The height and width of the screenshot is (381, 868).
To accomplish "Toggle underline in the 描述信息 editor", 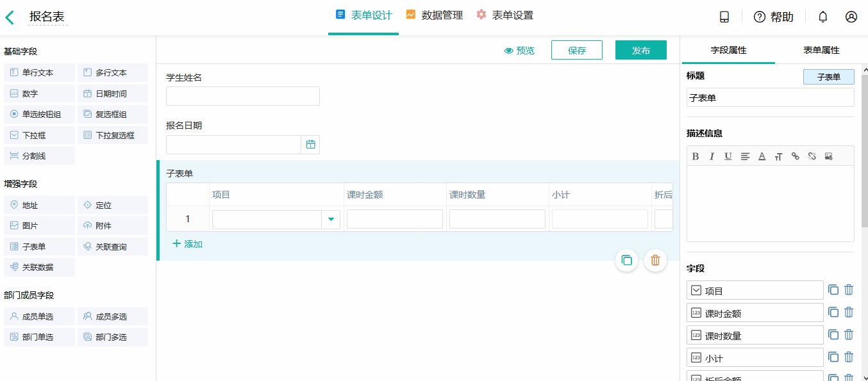I will click(x=728, y=156).
